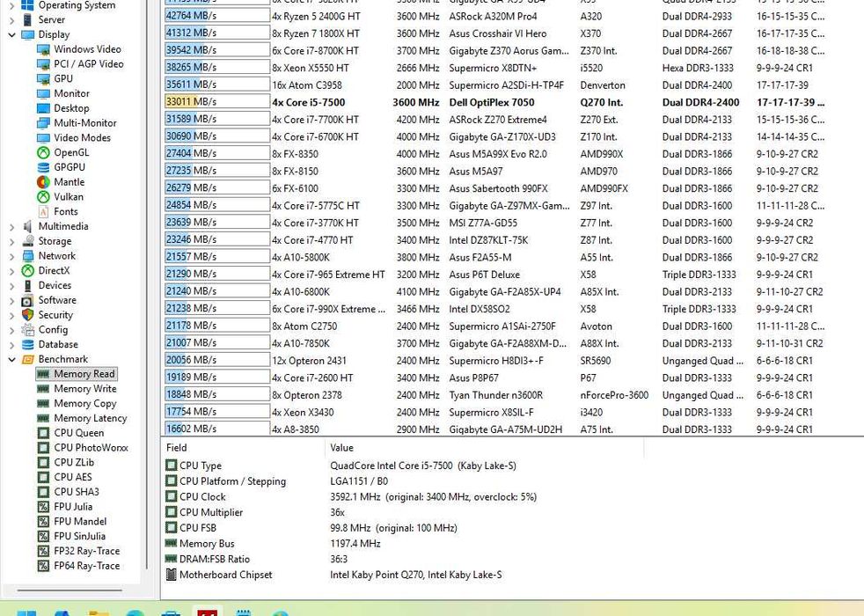Expand the Software tree node
Image resolution: width=864 pixels, height=616 pixels.
point(11,301)
